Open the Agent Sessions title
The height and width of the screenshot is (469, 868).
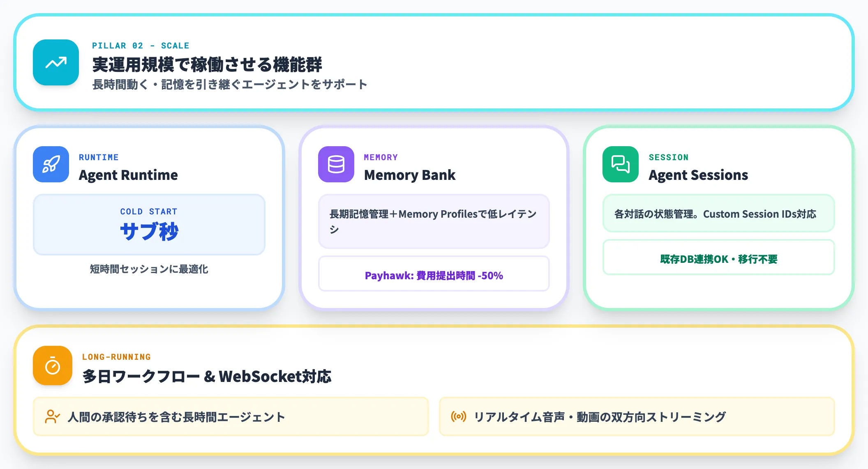click(698, 175)
